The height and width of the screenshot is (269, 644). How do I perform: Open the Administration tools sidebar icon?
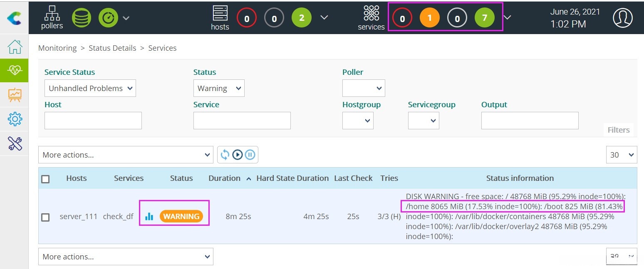[15, 143]
